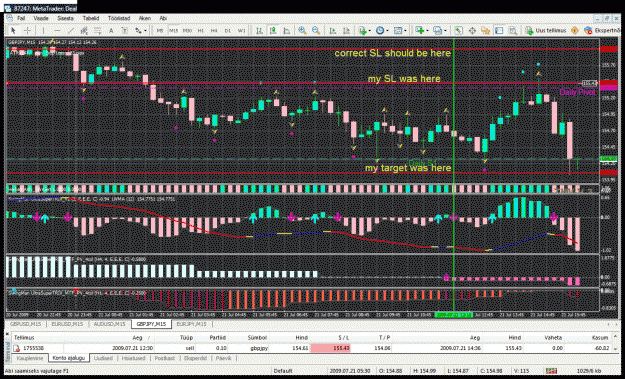This screenshot has width=625, height=379.
Task: Click the Default profile status bar entry
Action: (x=283, y=371)
